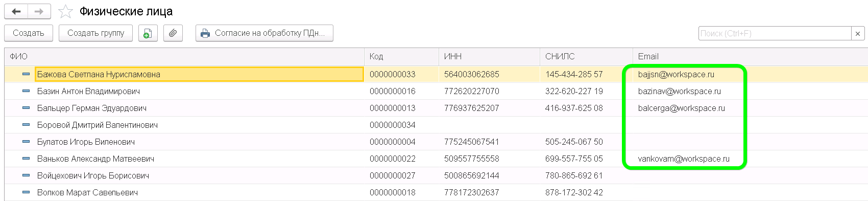Select Волков Марат Савельевич name cell
This screenshot has height=201, width=868.
(199, 192)
